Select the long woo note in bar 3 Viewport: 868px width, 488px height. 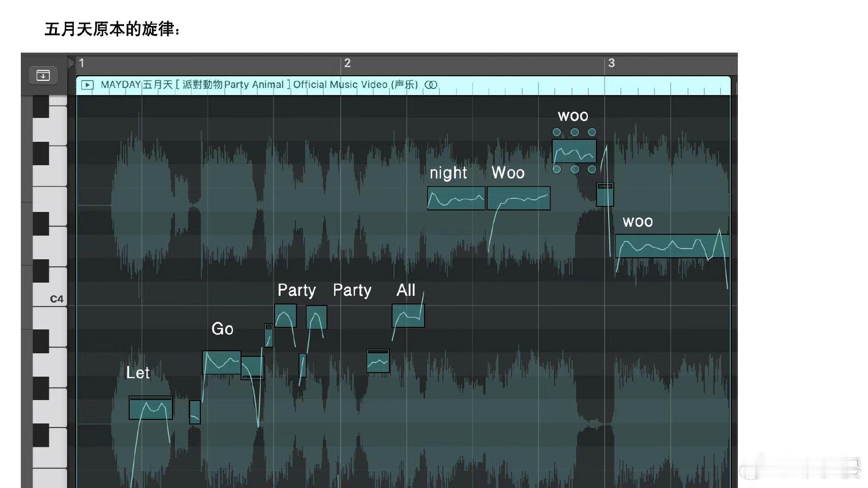click(672, 246)
